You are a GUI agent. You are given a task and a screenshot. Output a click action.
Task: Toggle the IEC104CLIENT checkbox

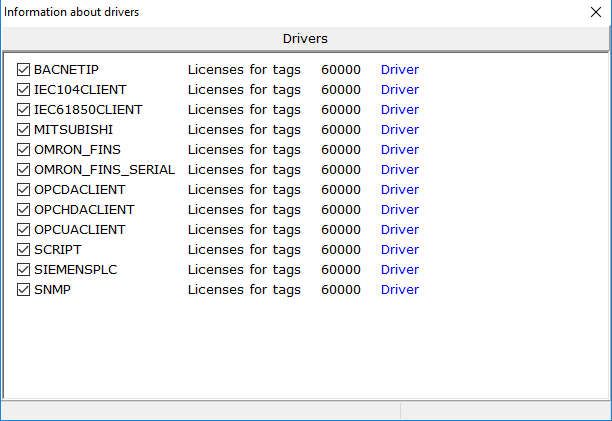pyautogui.click(x=23, y=90)
